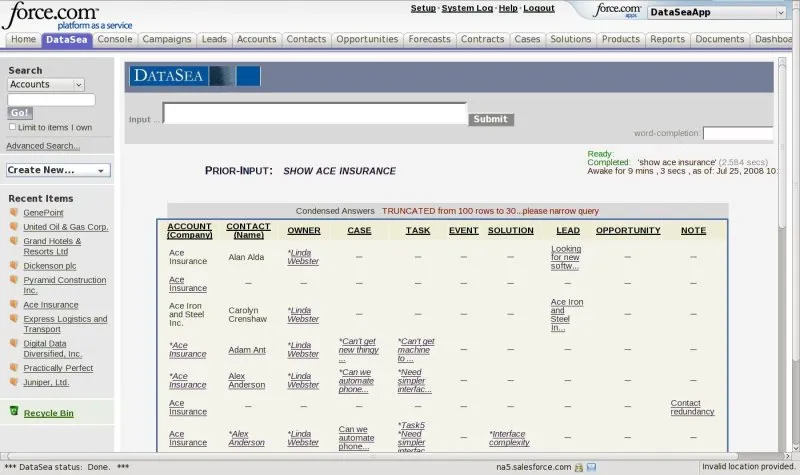800x475 pixels.
Task: Click the Logout link
Action: [x=539, y=8]
